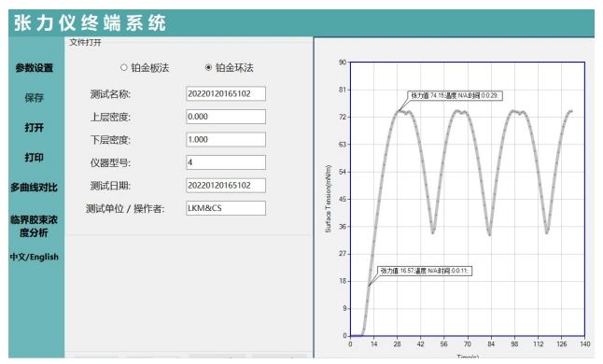Click the 张力值 16.57 chart annotation
Image resolution: width=603 pixels, height=364 pixels.
click(425, 271)
